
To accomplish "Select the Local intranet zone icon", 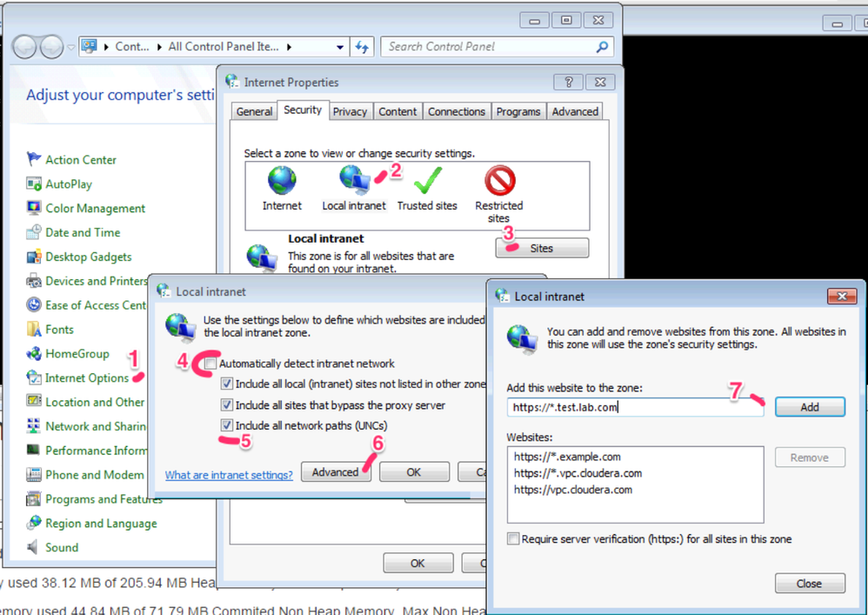I will click(354, 180).
